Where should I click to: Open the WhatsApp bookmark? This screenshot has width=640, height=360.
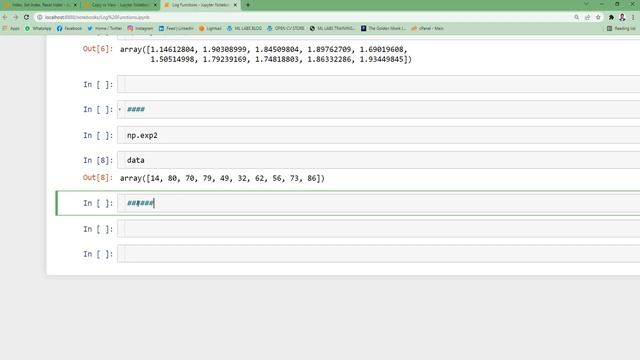click(38, 28)
